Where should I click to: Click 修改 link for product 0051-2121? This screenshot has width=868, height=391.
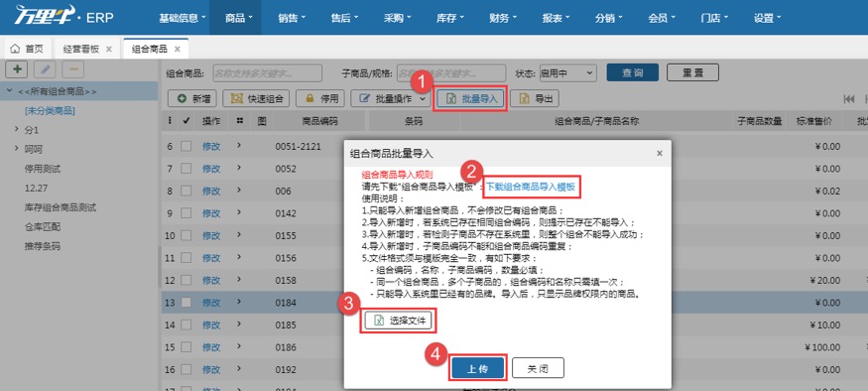pyautogui.click(x=211, y=146)
